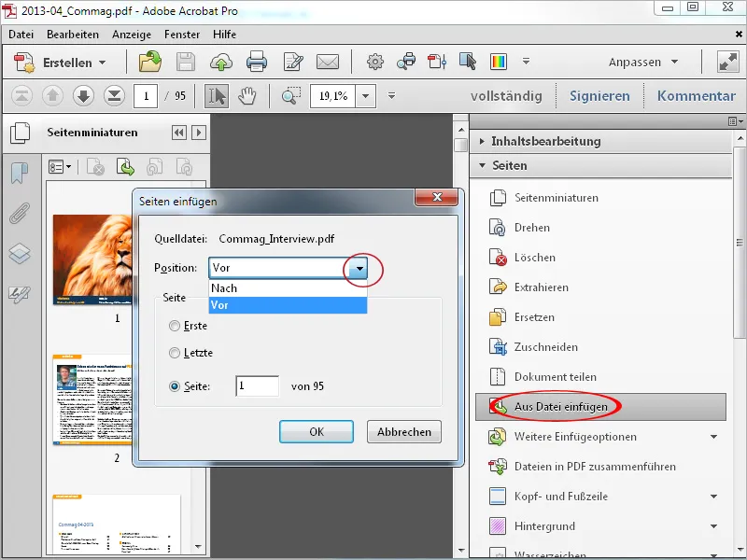Click the edit text notepad icon

click(293, 62)
